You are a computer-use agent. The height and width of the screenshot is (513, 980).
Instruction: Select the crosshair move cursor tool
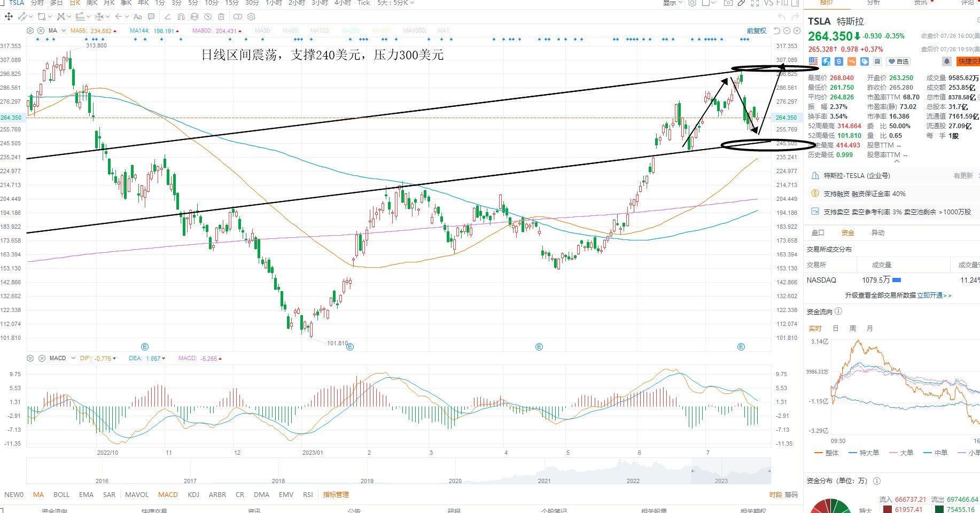point(9,17)
